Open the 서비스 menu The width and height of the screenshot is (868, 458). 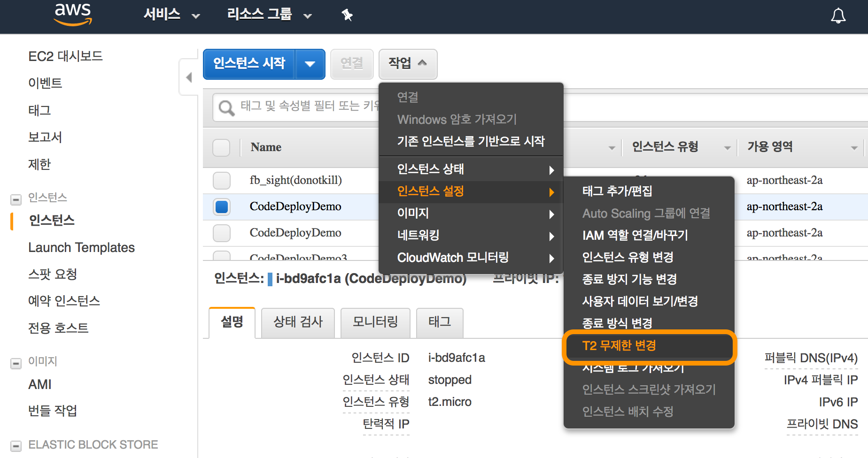coord(171,15)
